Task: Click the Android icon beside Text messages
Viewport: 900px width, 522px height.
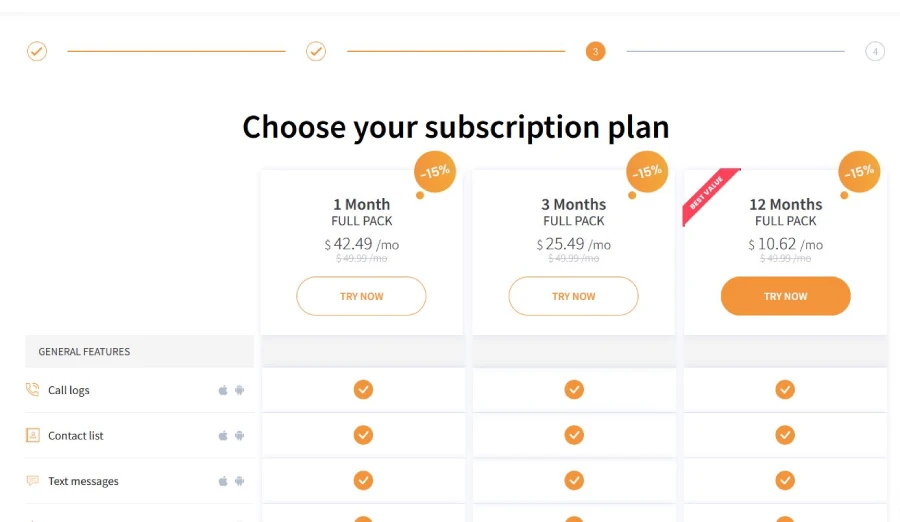Action: click(240, 481)
